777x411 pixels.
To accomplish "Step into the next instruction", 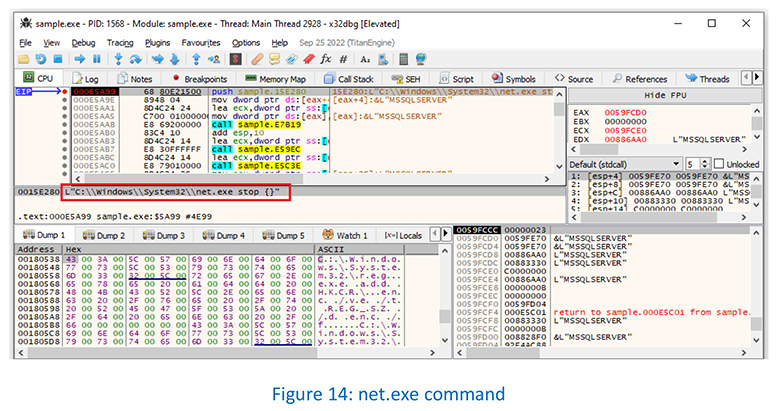I will pos(118,59).
